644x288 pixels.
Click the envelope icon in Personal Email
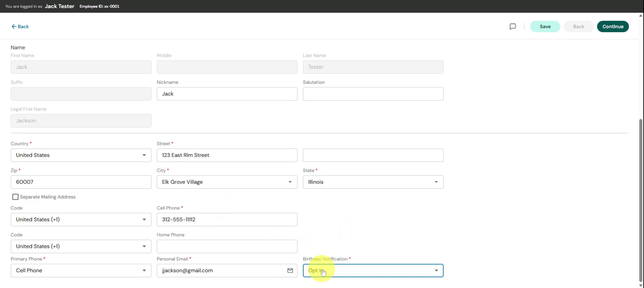290,271
